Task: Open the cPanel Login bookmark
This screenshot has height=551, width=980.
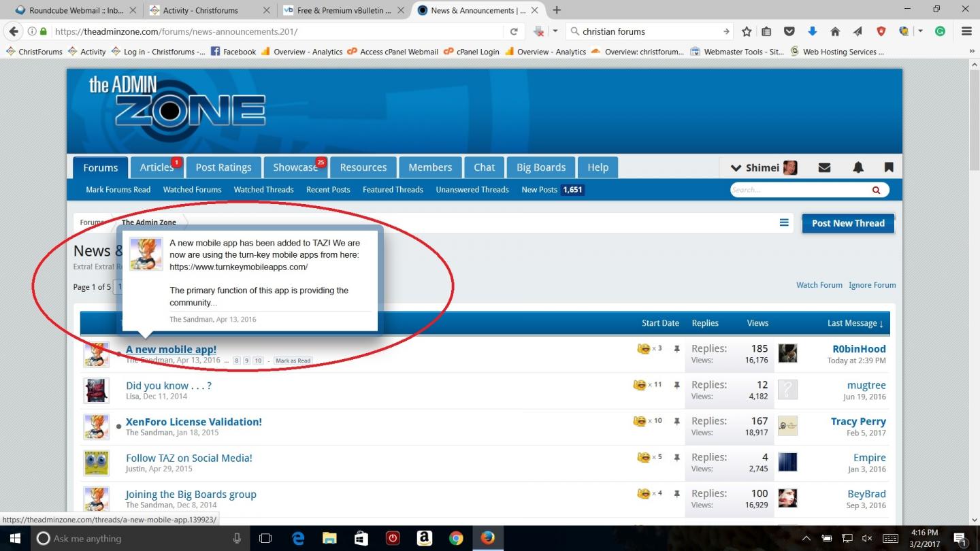Action: 471,52
